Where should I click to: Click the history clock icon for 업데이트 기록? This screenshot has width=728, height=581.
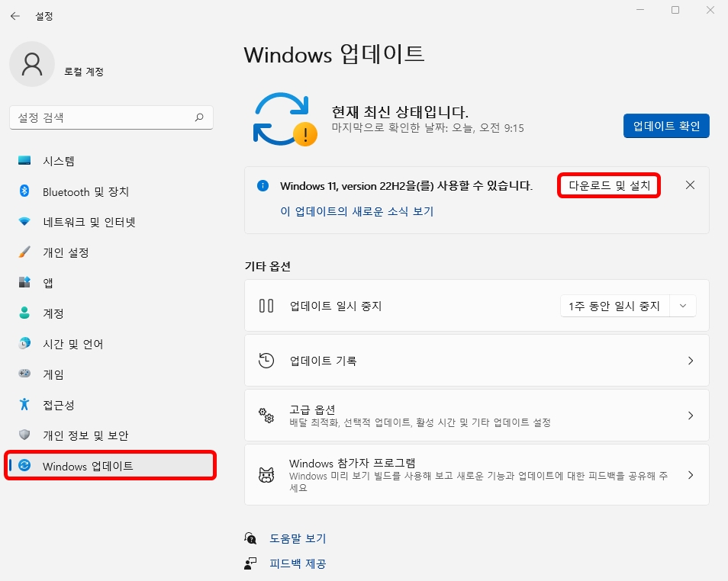pyautogui.click(x=266, y=361)
